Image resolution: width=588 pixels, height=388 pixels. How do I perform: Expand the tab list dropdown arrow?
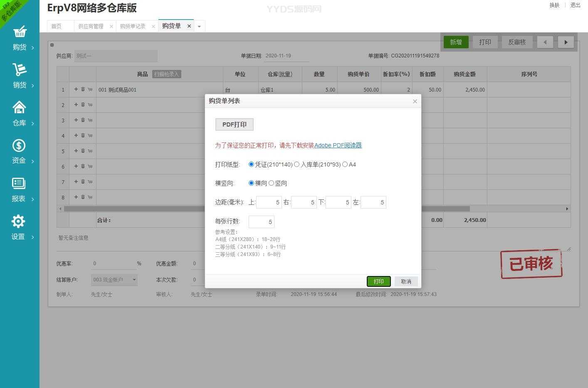[199, 26]
